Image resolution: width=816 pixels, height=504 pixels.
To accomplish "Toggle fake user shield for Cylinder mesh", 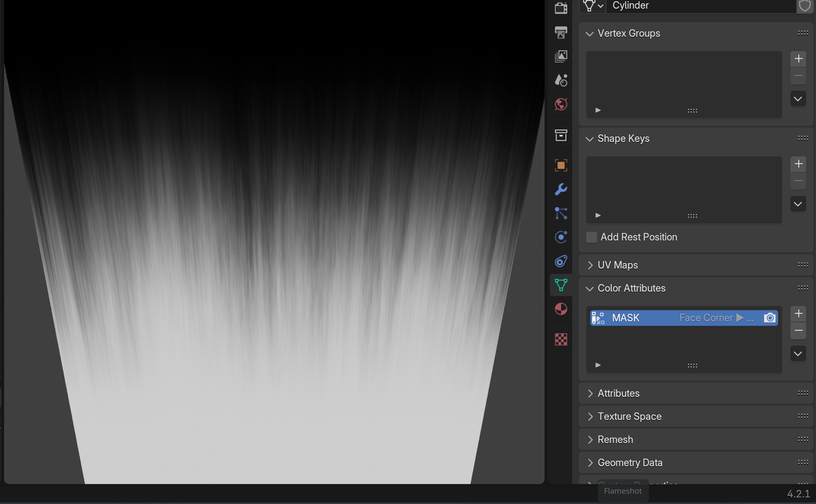I will (805, 6).
